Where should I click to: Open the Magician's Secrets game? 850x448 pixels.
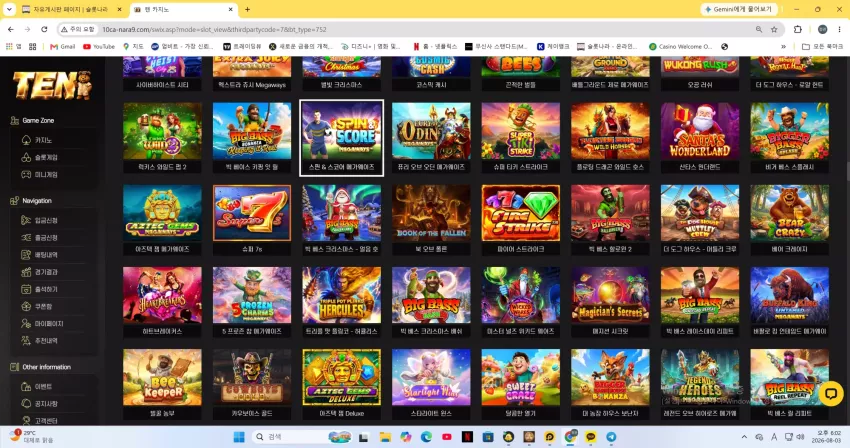point(610,302)
